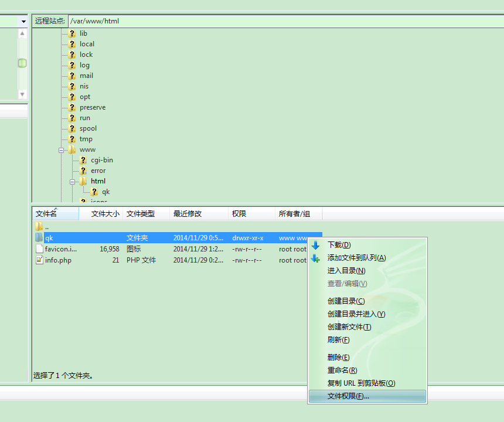The image size is (504, 422).
Task: Sort by the 文件类型 column header
Action: pos(147,214)
